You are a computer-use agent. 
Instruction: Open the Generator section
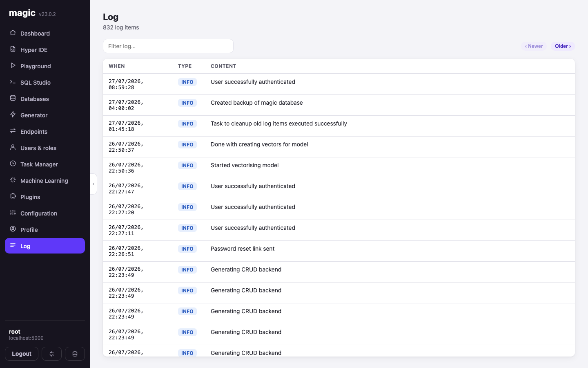pos(45,115)
